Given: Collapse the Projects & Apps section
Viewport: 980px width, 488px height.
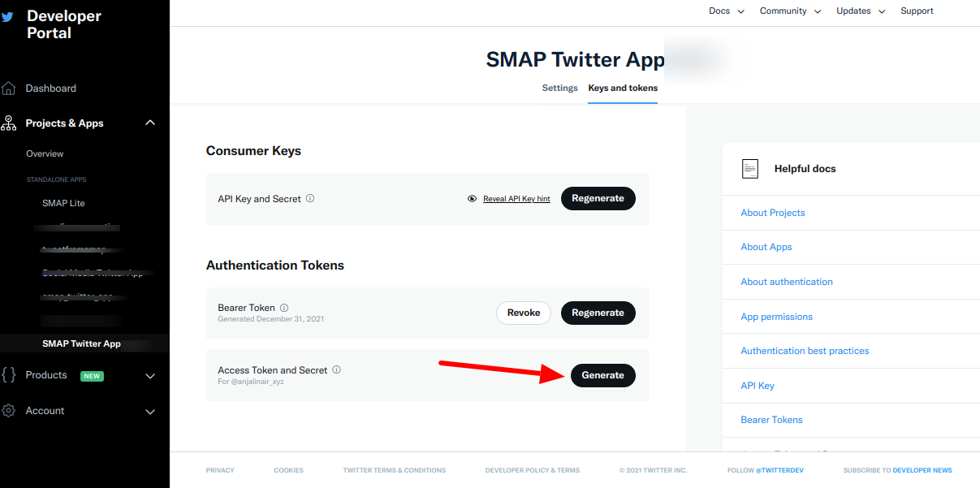Looking at the screenshot, I should [150, 123].
